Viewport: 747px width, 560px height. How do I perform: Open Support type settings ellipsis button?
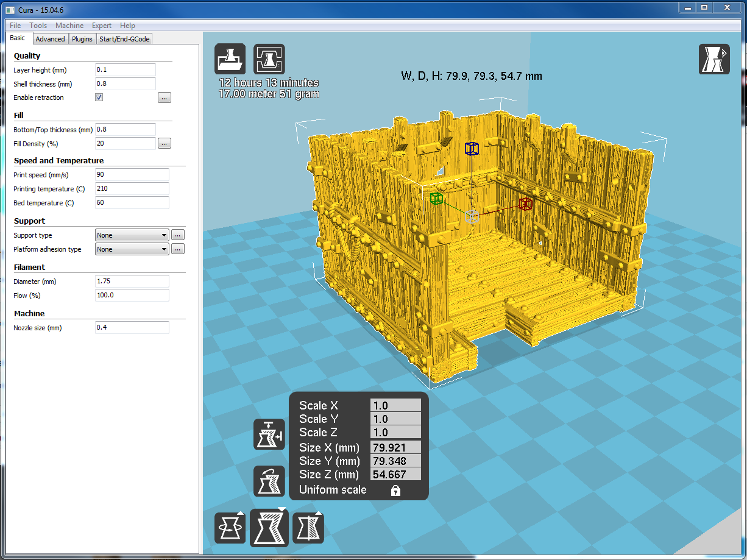[x=177, y=235]
